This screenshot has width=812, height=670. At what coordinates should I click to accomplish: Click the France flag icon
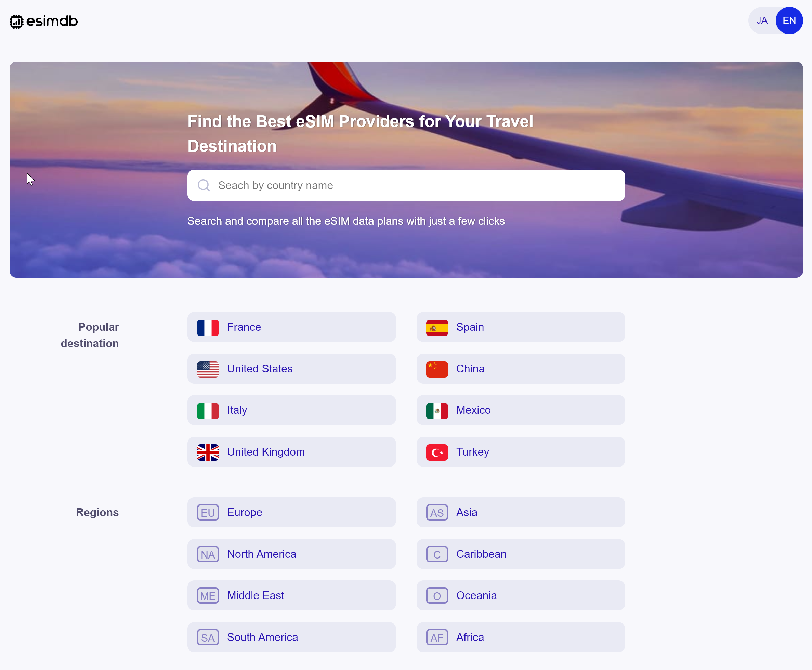pyautogui.click(x=208, y=327)
